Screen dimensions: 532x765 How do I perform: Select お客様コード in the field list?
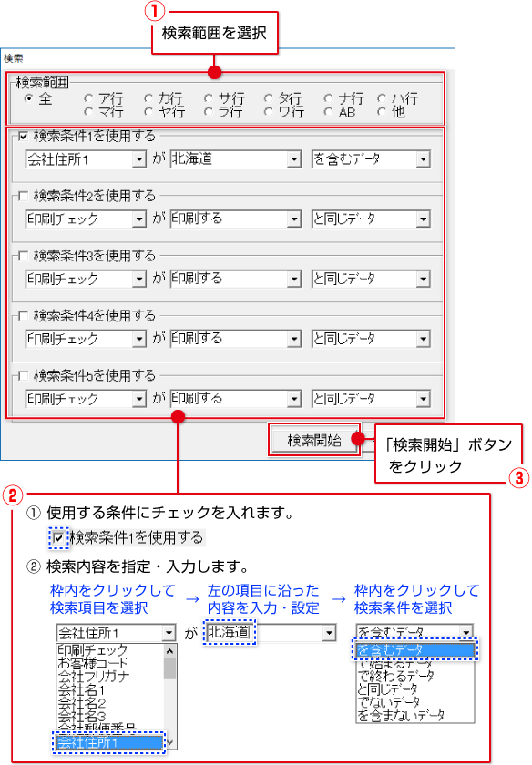pos(93,663)
